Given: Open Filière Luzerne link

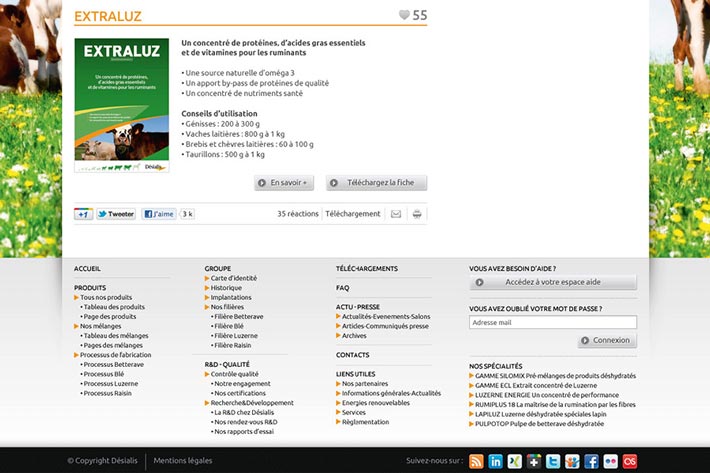Looking at the screenshot, I should [x=236, y=335].
